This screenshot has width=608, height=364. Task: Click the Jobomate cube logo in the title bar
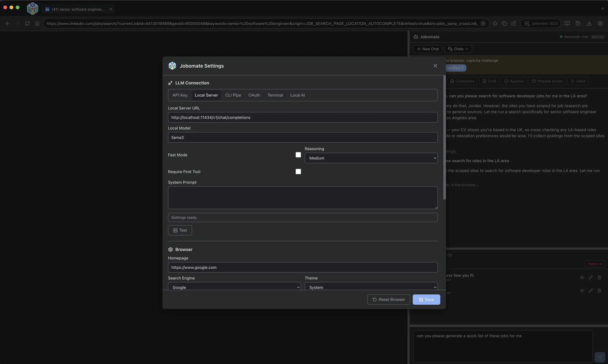click(x=32, y=8)
